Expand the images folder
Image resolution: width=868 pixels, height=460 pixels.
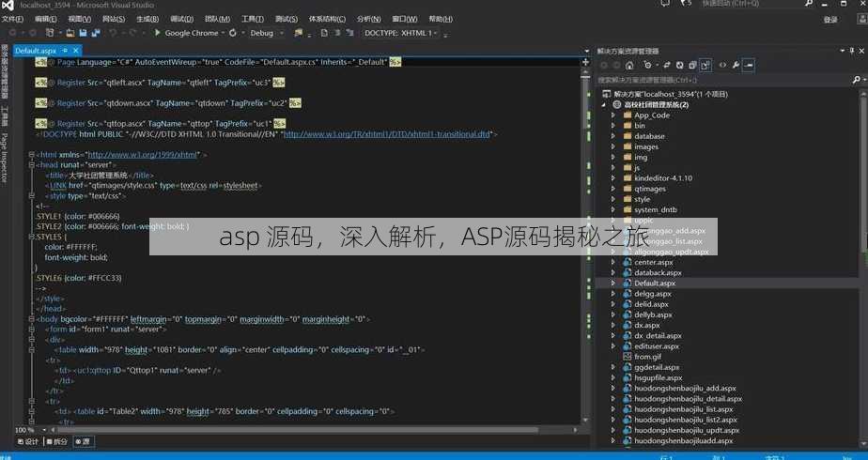coord(612,146)
